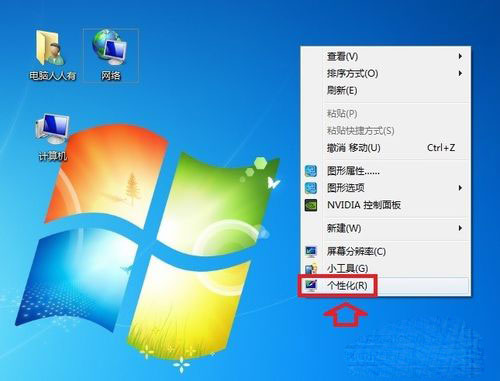Click the 小工具 gadgets icon
Viewport: 500px width, 381px height.
311,268
